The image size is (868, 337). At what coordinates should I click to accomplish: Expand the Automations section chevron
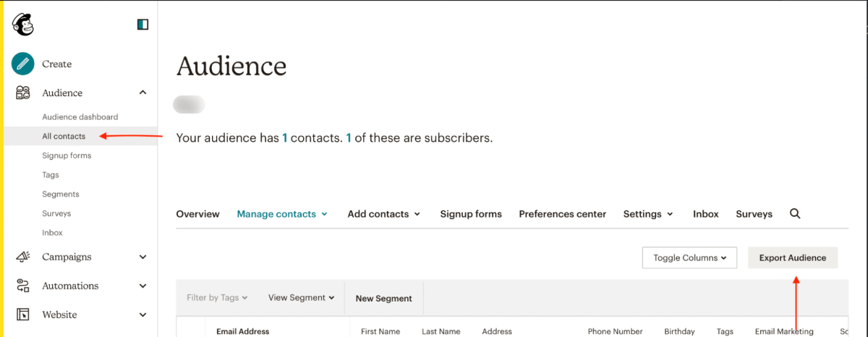click(142, 286)
